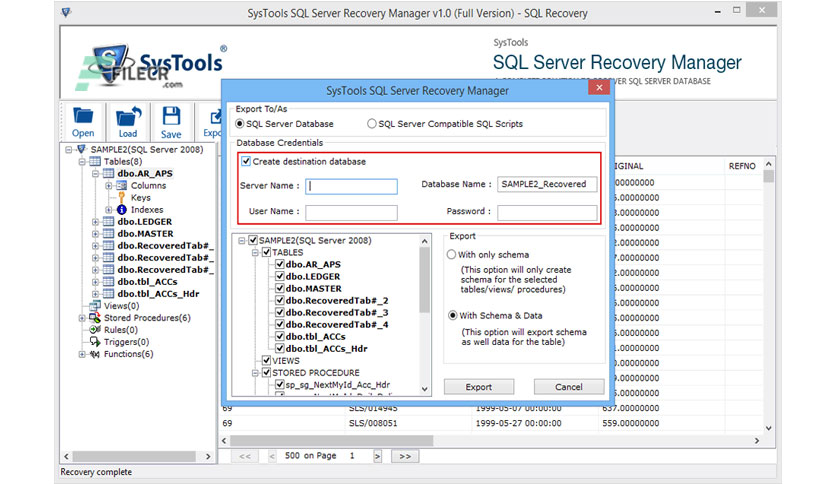Expand the Columns node
This screenshot has height=484, width=836.
[x=108, y=185]
